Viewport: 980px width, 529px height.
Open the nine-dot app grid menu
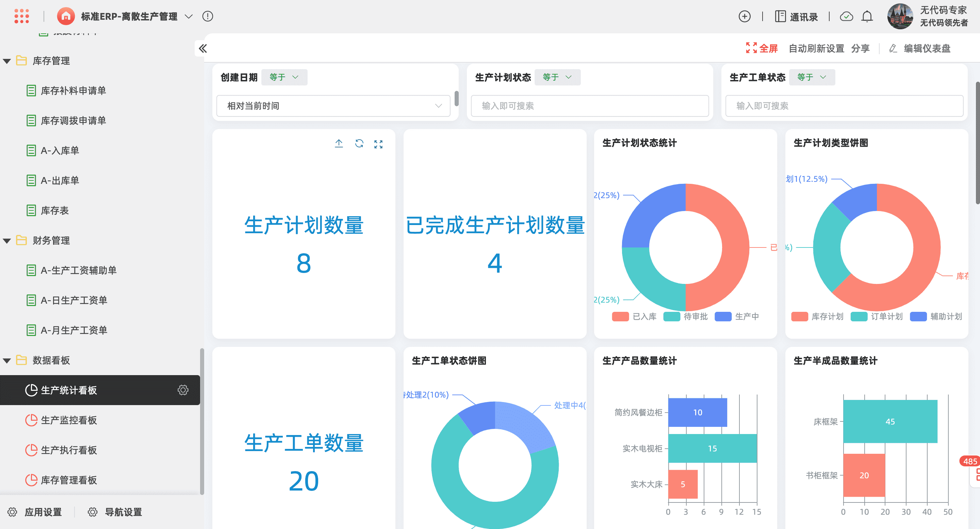click(22, 16)
